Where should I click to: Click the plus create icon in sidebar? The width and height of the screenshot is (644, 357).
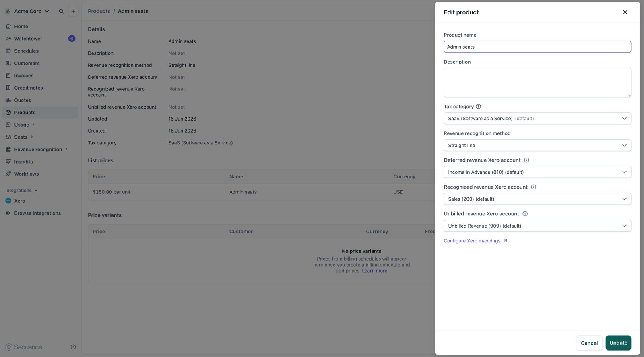pyautogui.click(x=73, y=11)
